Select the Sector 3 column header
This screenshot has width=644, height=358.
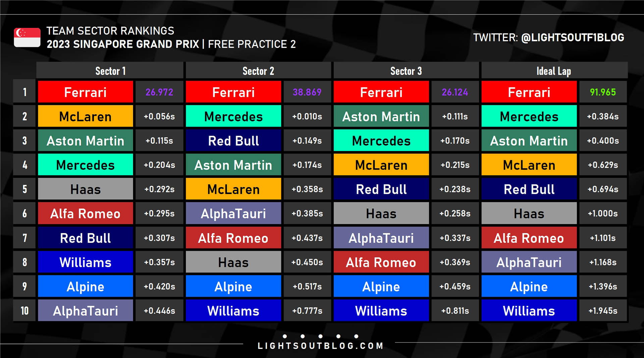click(406, 71)
